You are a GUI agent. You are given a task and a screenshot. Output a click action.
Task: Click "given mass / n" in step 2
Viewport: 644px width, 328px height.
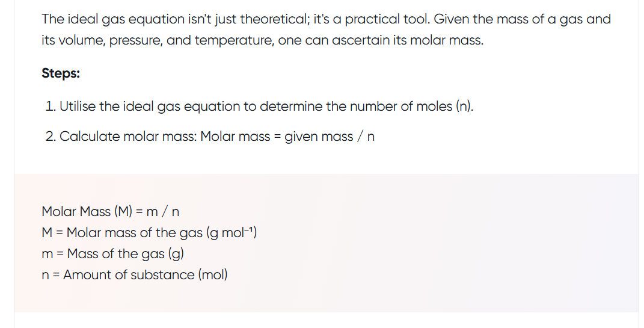tap(330, 137)
